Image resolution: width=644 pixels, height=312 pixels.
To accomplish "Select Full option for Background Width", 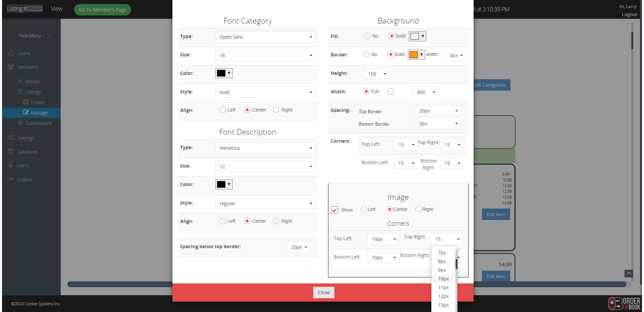I will coord(366,91).
